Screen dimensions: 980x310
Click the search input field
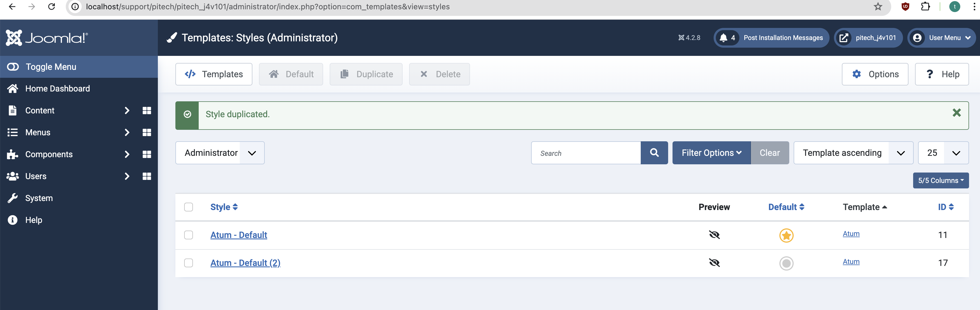point(586,153)
